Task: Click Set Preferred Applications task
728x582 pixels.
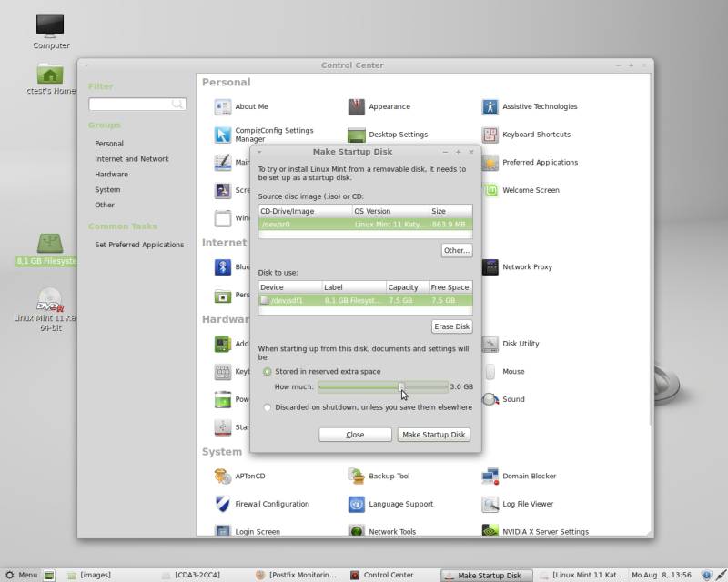Action: coord(139,245)
